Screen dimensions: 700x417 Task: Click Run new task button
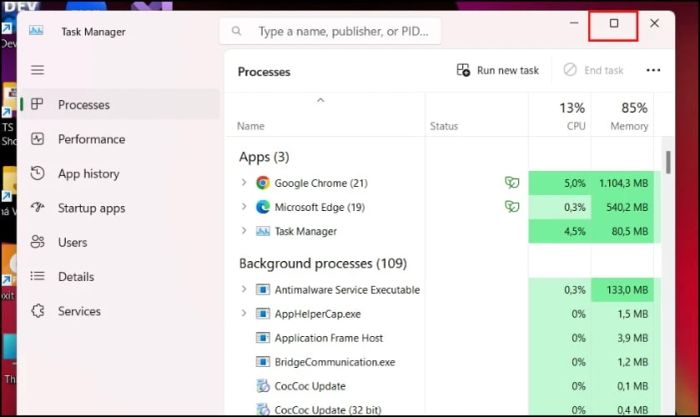(x=498, y=71)
